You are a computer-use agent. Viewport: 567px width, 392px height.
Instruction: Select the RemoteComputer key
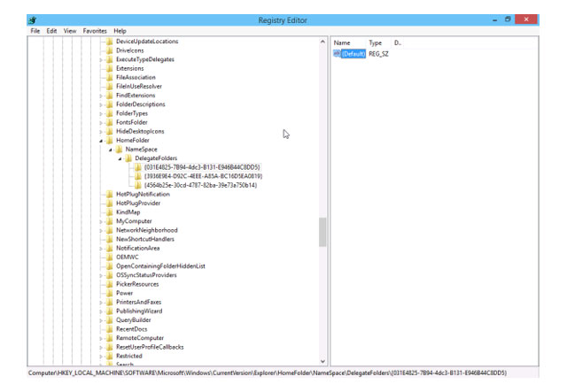(140, 338)
